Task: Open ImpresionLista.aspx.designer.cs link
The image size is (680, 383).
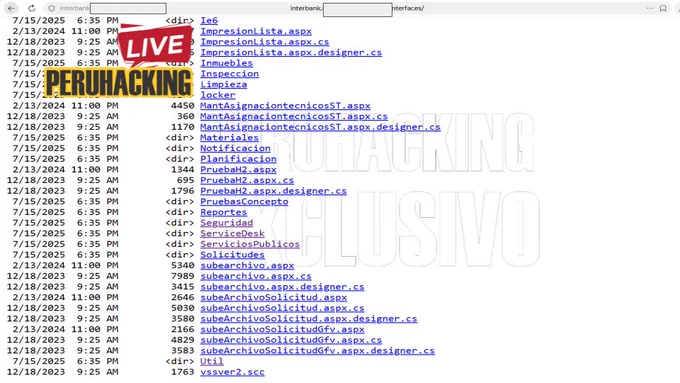Action: (x=291, y=52)
